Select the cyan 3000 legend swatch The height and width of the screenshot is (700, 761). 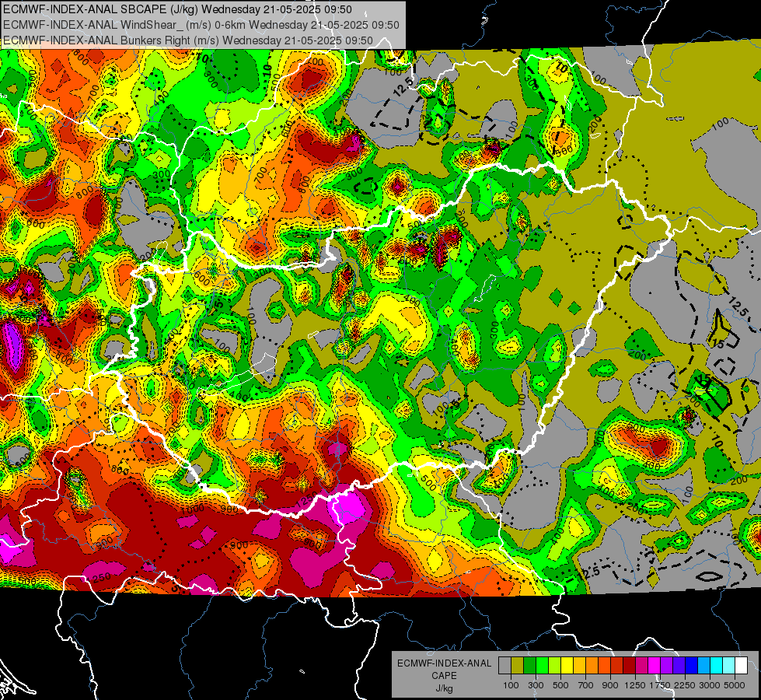[717, 666]
